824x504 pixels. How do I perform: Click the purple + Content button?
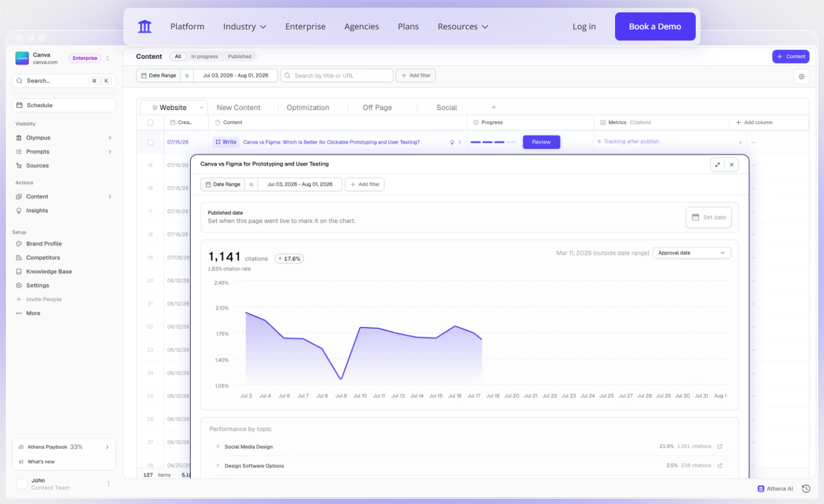pyautogui.click(x=790, y=56)
